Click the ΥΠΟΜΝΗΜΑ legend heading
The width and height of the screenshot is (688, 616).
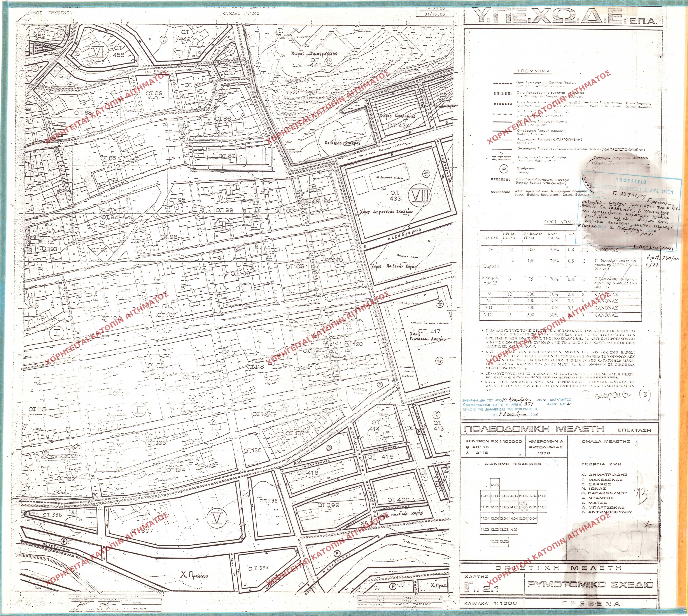click(x=533, y=71)
